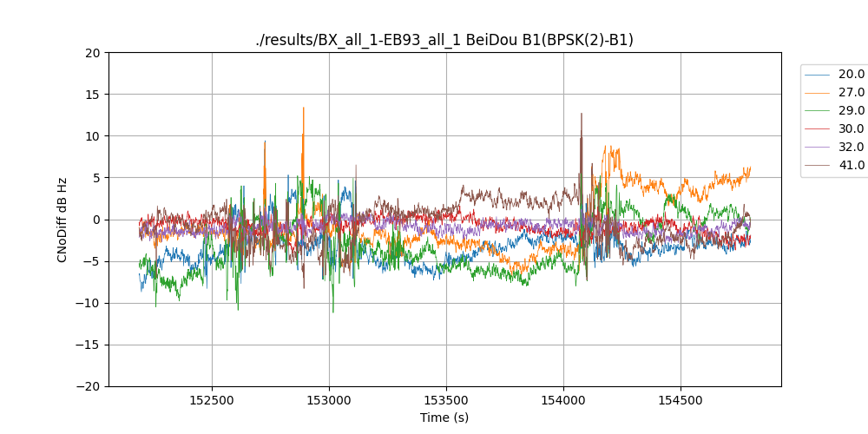
Task: Select the 29.0 legend label
Action: 852,111
